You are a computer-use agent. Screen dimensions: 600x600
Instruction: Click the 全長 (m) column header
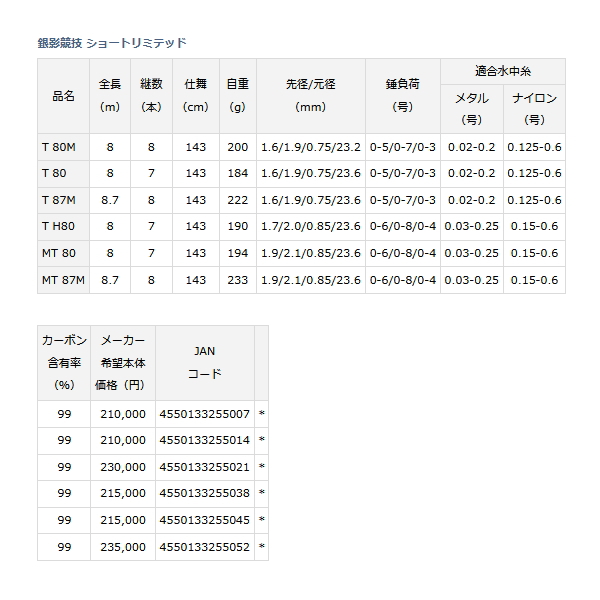[x=110, y=96]
